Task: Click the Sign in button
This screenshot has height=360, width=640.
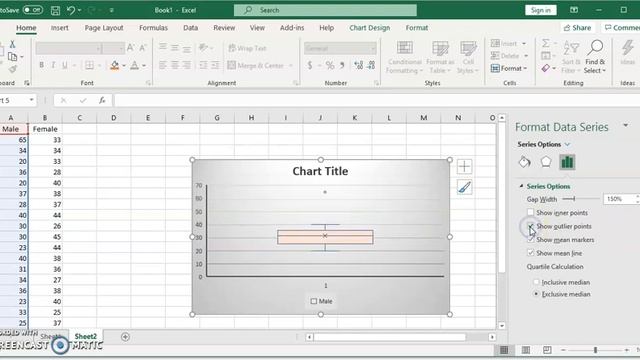Action: click(x=540, y=10)
